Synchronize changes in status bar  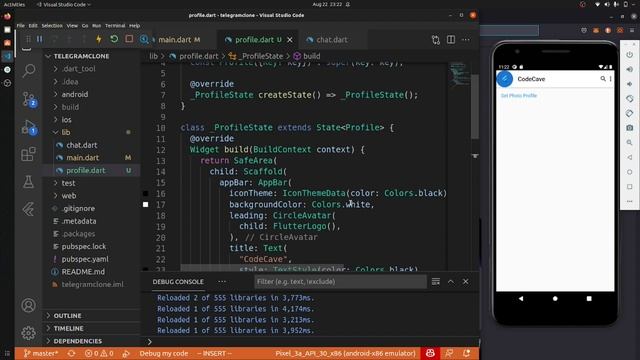pos(71,353)
